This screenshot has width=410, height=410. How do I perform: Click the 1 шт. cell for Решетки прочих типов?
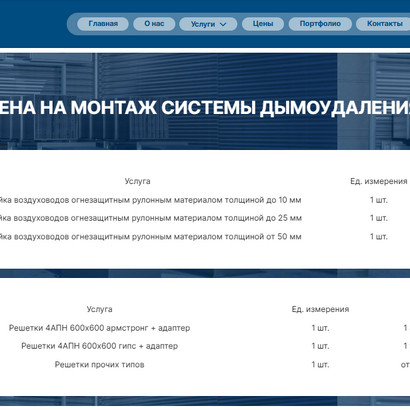click(320, 364)
